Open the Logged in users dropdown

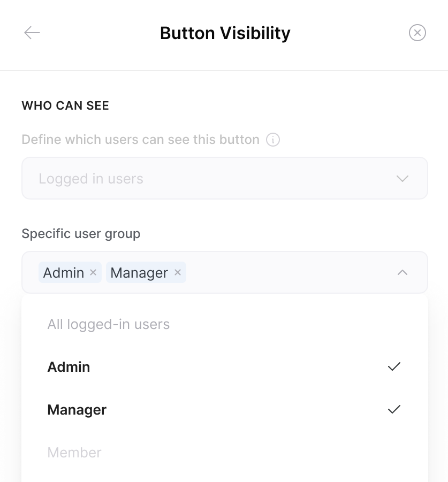tap(225, 178)
